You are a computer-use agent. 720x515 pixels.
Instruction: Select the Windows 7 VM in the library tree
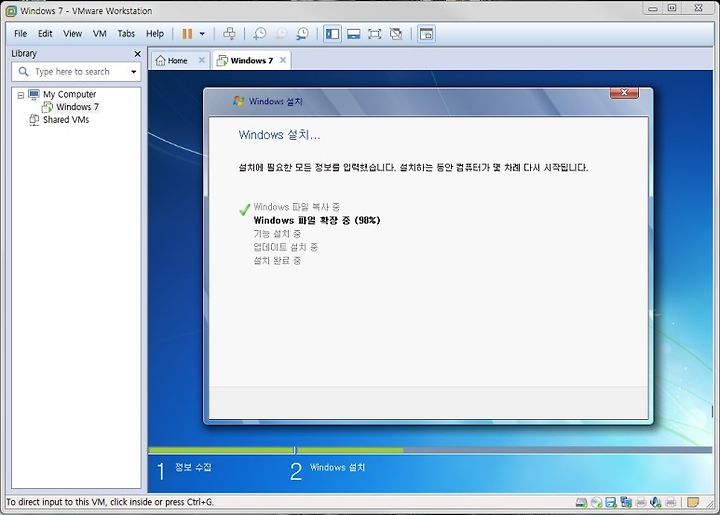pos(77,107)
